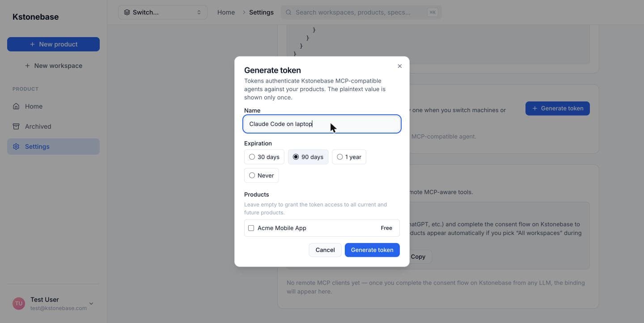
Task: Go to Home in the sidebar
Action: (53, 106)
